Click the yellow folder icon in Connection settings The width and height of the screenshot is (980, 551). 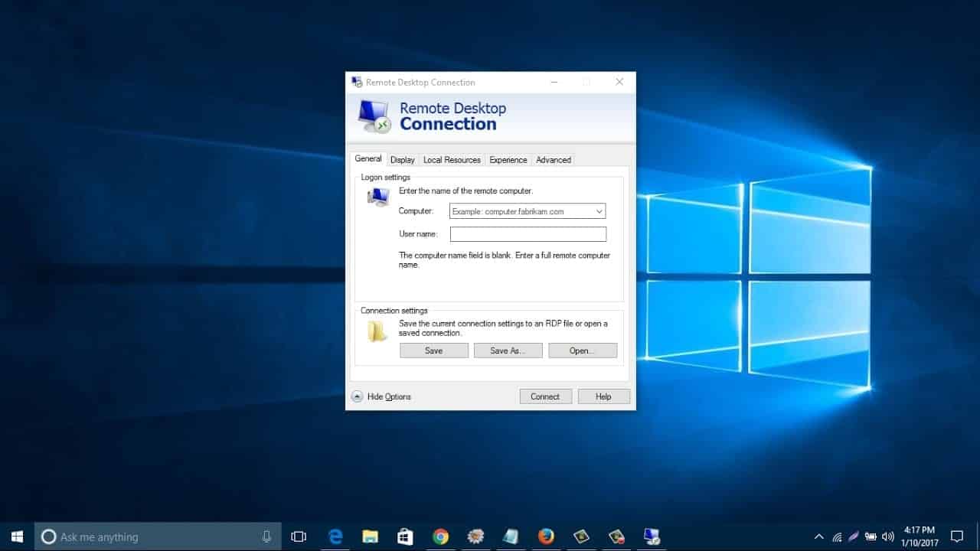[x=376, y=329]
